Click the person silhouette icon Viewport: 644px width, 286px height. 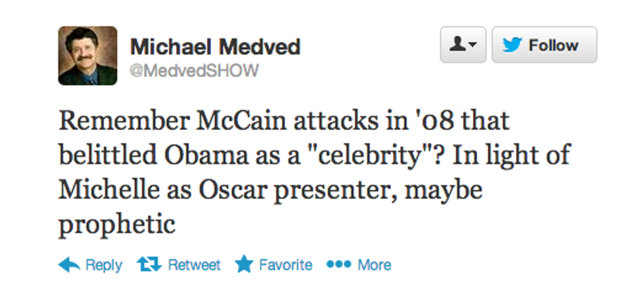[x=457, y=45]
